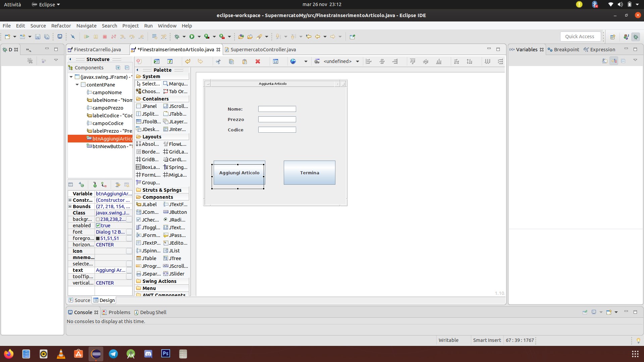Open the Refactor menu
This screenshot has height=362, width=644.
(x=61, y=25)
